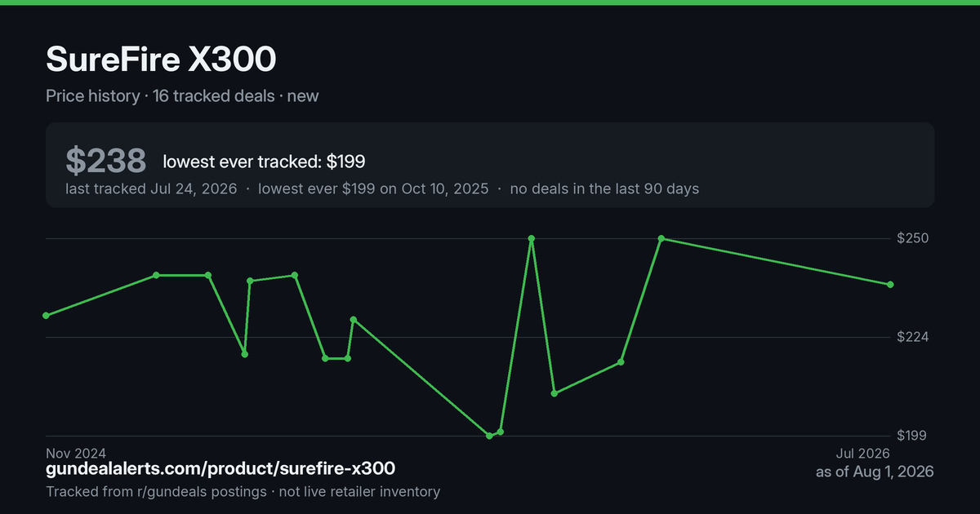The image size is (980, 514).
Task: Click the 'Tracked from r/gundeals postings' footnote
Action: point(156,491)
